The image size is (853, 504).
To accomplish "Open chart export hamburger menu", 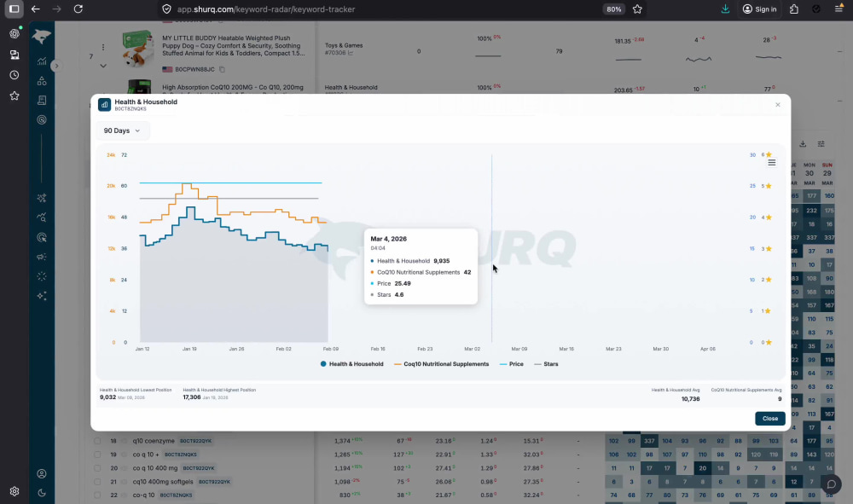I will tap(771, 163).
